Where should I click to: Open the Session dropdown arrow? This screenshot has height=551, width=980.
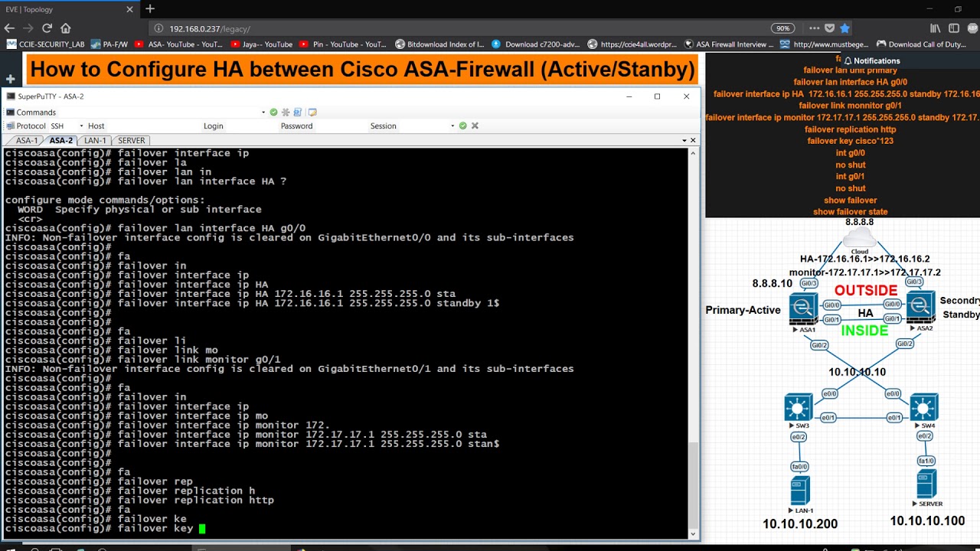coord(452,126)
